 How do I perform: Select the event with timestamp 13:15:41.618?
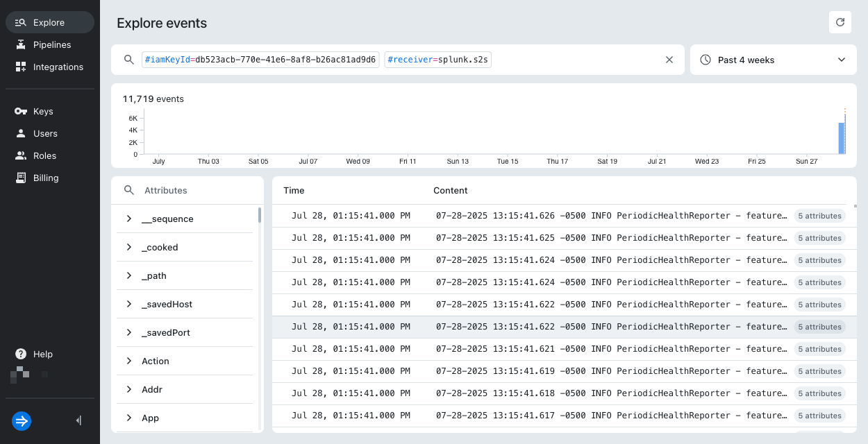coord(564,393)
